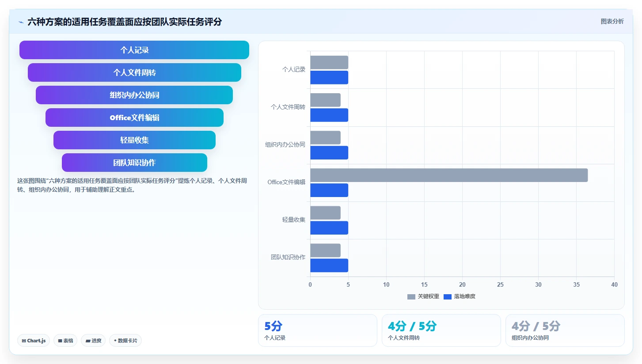Click the blue bar of 团队知识协作
642x364 pixels.
pyautogui.click(x=329, y=265)
